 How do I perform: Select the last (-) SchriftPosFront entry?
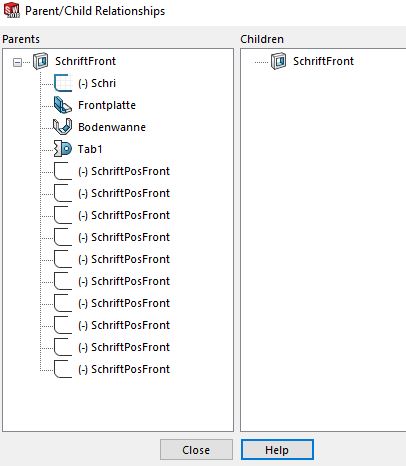point(124,369)
